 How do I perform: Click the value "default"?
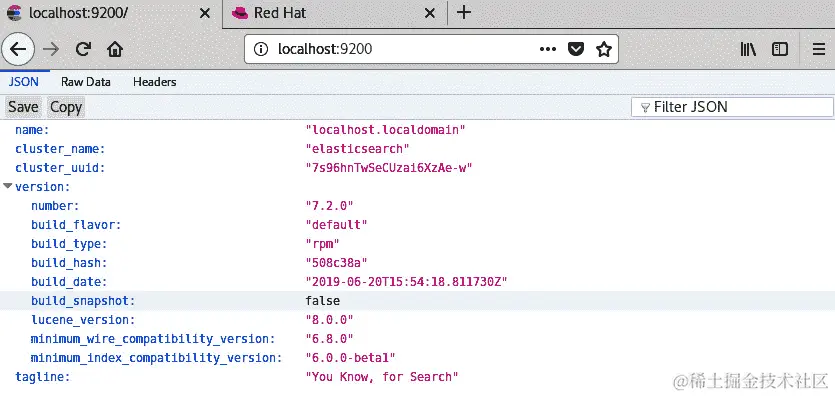point(337,225)
